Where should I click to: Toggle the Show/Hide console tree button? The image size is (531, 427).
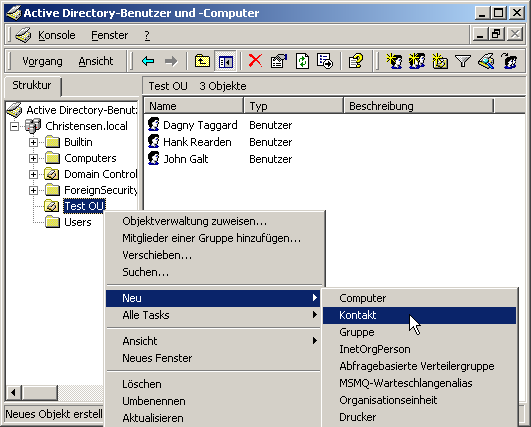point(226,61)
